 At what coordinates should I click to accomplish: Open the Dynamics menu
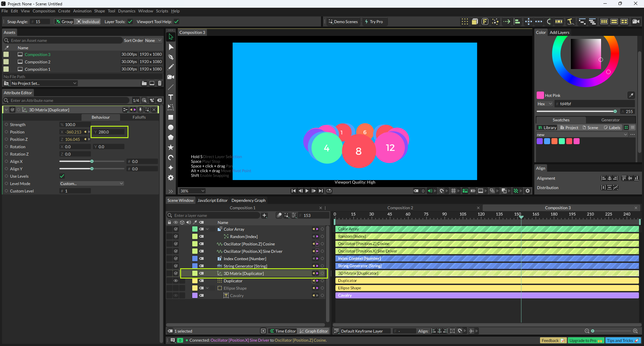point(126,11)
